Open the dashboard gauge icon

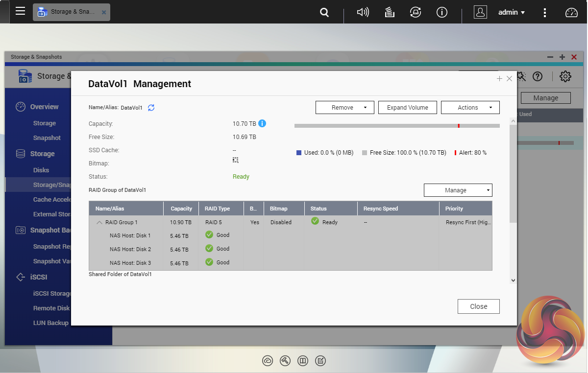(x=571, y=13)
